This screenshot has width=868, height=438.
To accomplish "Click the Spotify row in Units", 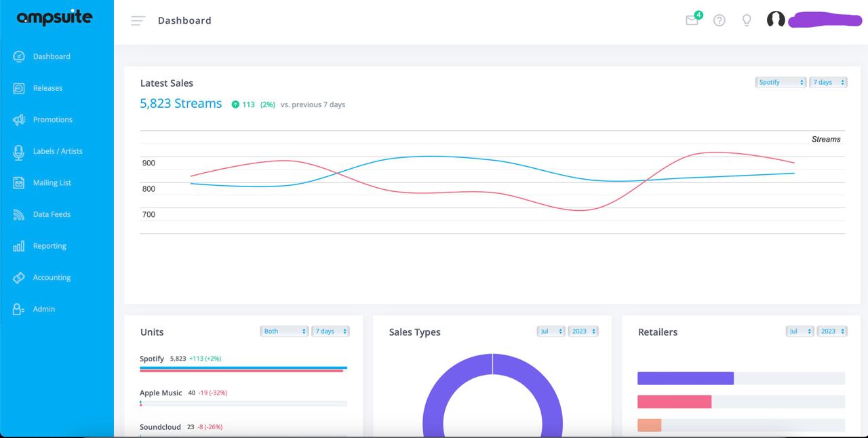I will [243, 363].
